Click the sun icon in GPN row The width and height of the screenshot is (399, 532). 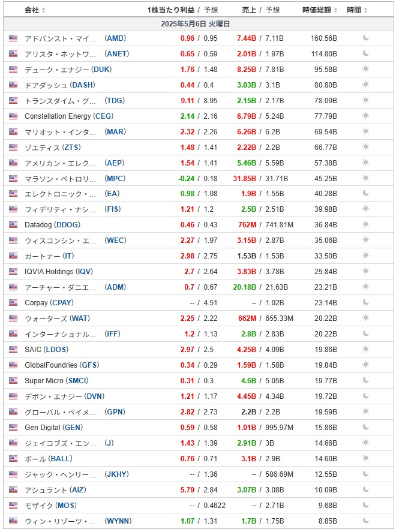366,412
